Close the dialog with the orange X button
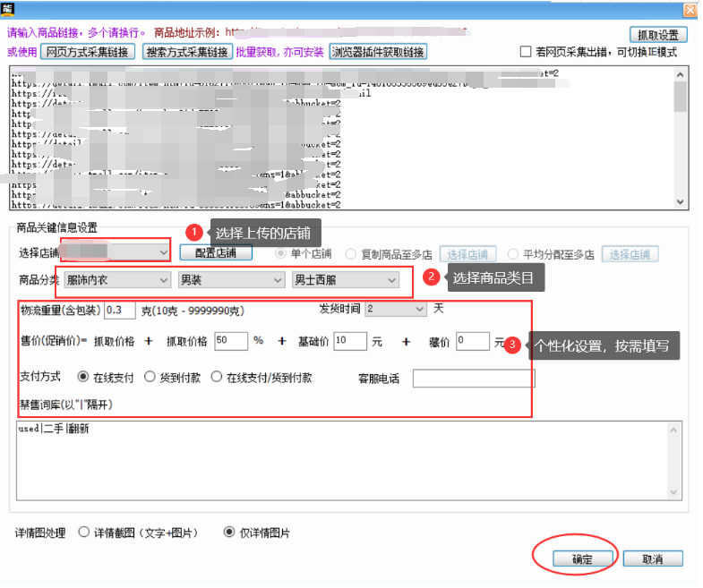 point(690,10)
